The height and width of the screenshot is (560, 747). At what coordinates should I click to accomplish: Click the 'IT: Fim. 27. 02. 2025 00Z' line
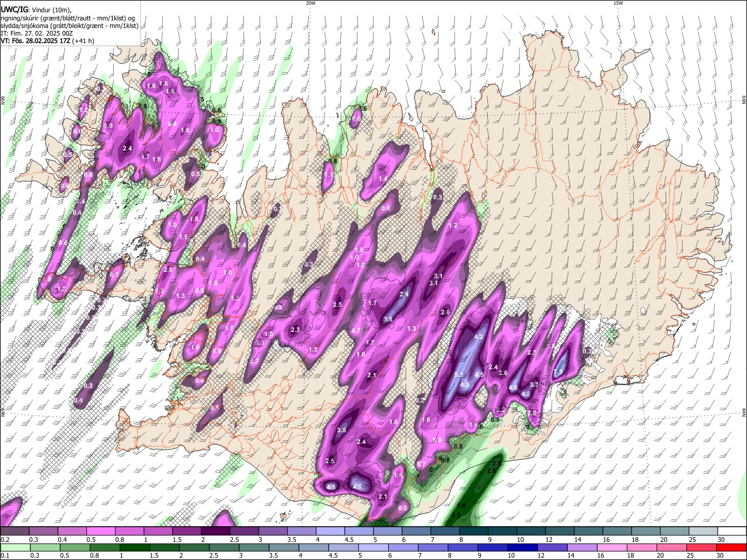tap(37, 33)
